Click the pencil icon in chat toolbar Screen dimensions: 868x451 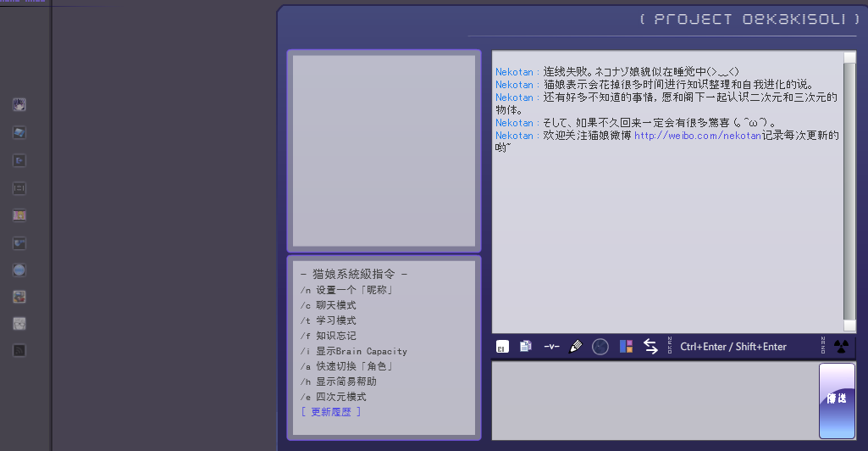576,346
